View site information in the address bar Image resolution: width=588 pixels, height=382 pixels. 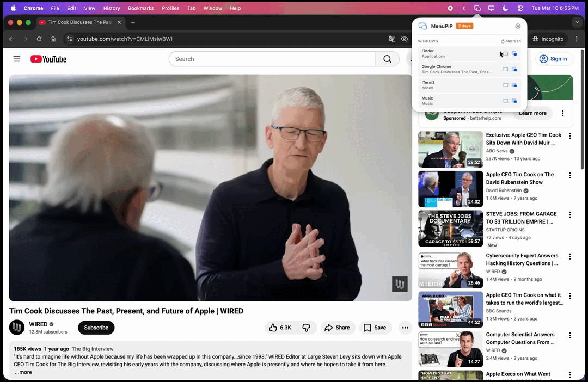(x=69, y=39)
